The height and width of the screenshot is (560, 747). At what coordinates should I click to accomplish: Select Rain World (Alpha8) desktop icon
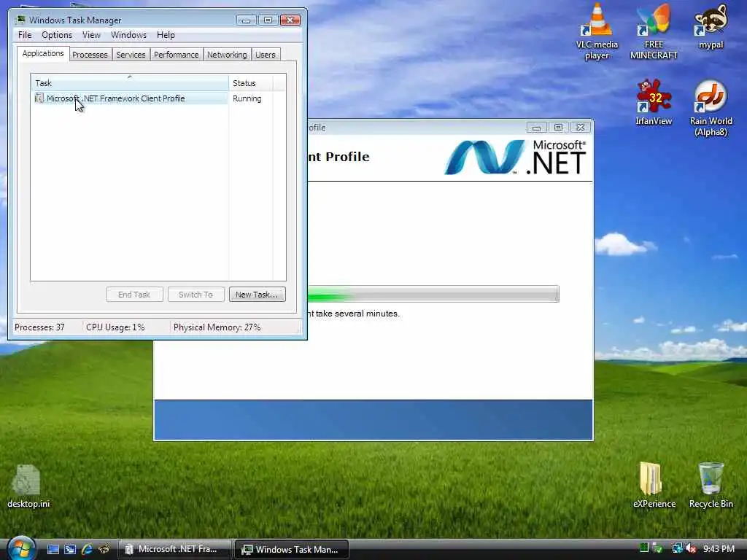[x=711, y=108]
